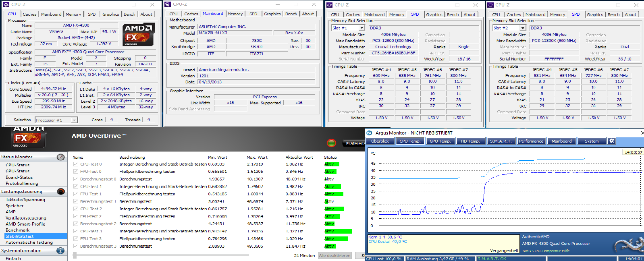Open Argus Monitor settings gear icon
The image size is (644, 261).
click(611, 141)
